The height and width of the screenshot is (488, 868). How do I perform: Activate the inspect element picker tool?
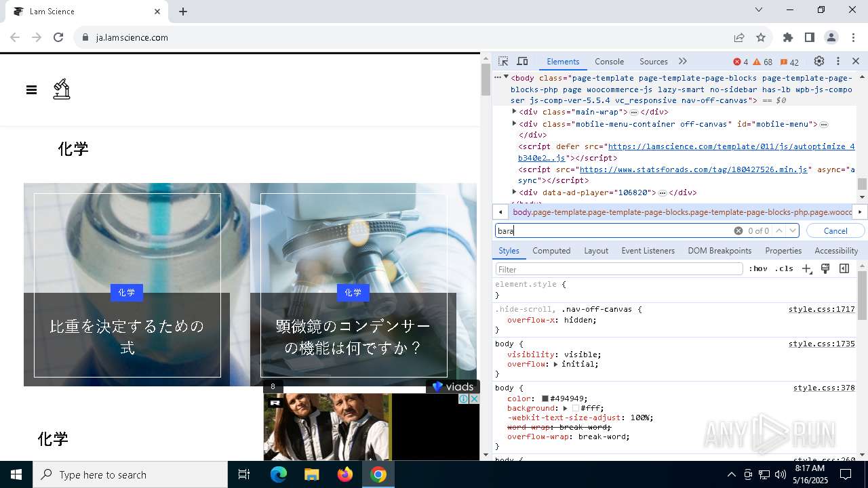click(503, 61)
